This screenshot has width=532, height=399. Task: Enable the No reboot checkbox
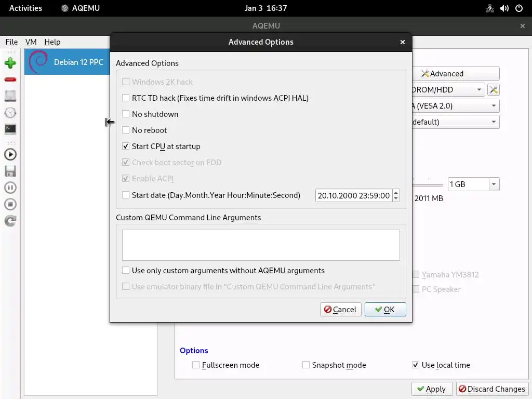click(x=126, y=130)
